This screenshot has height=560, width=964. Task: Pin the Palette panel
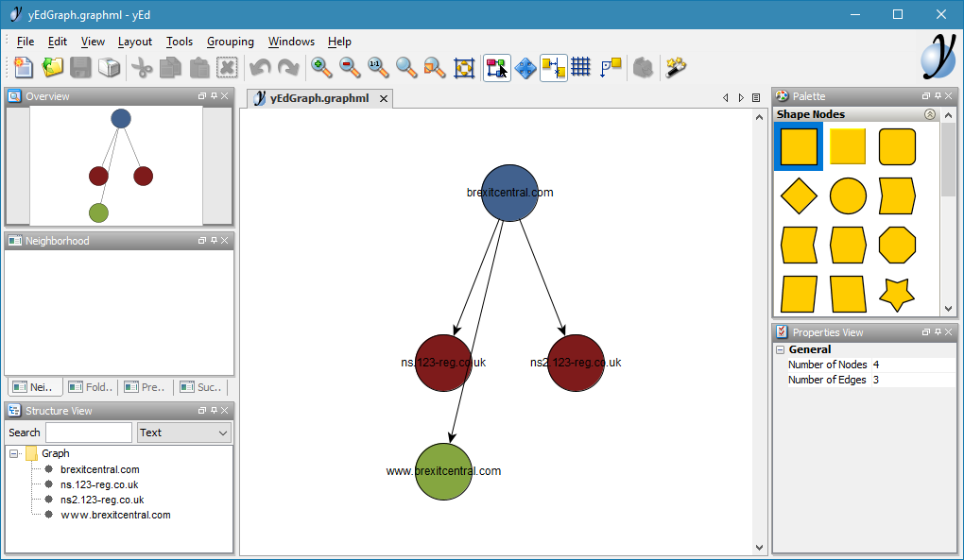(938, 95)
